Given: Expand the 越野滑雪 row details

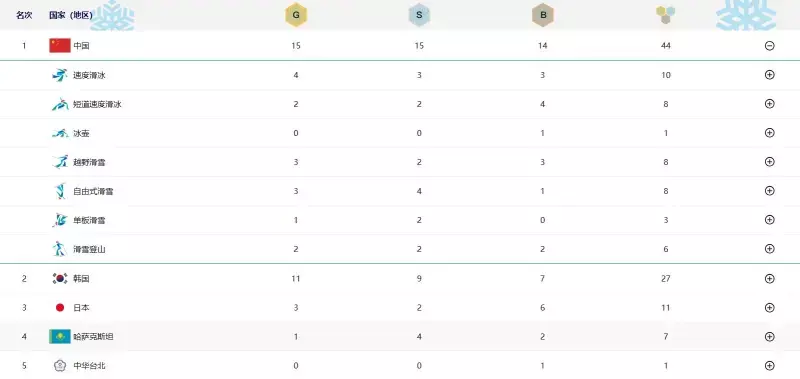Looking at the screenshot, I should (x=770, y=162).
